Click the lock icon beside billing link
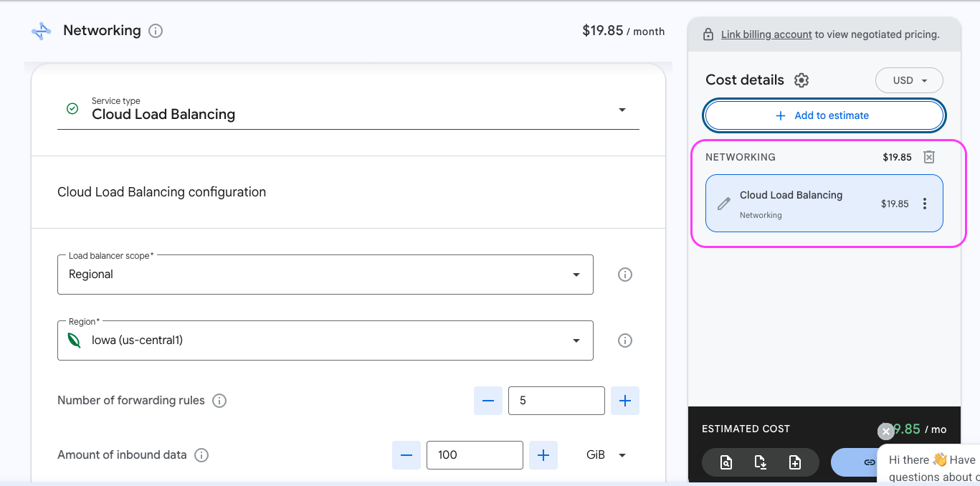This screenshot has height=486, width=980. tap(708, 34)
